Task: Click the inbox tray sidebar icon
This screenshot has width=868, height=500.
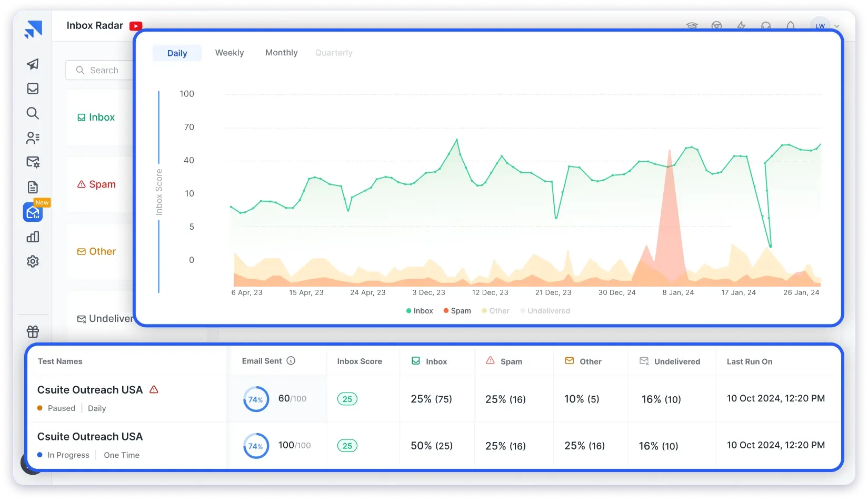Action: pos(33,89)
